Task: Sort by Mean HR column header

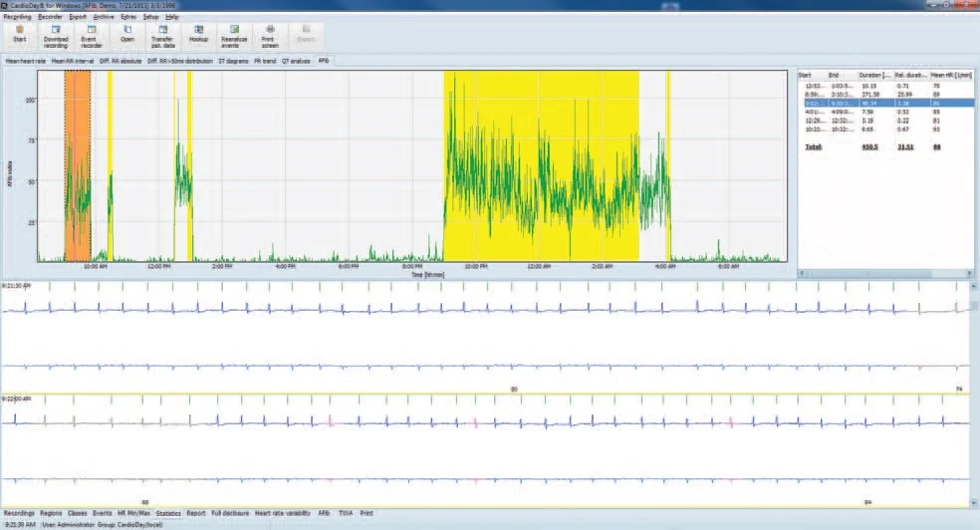Action: [x=951, y=75]
